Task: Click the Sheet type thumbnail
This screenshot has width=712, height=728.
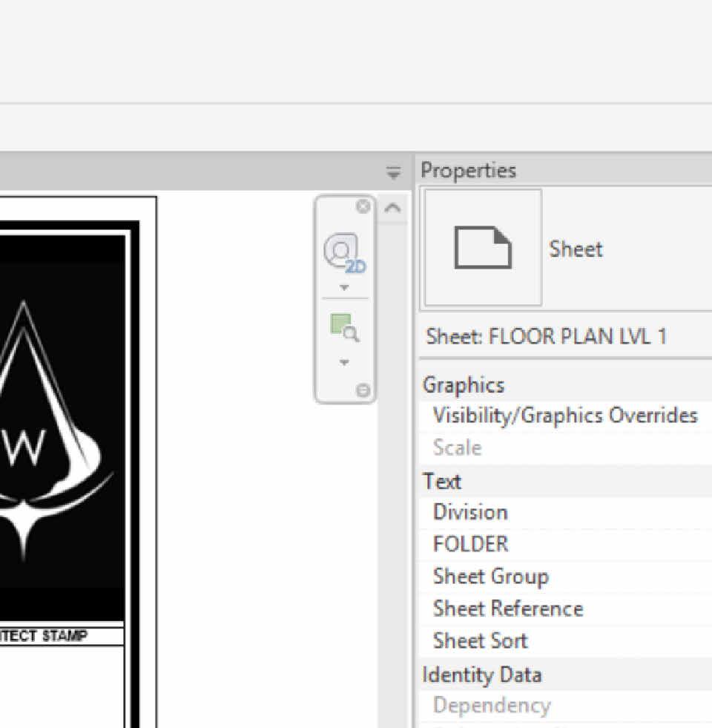Action: tap(483, 247)
